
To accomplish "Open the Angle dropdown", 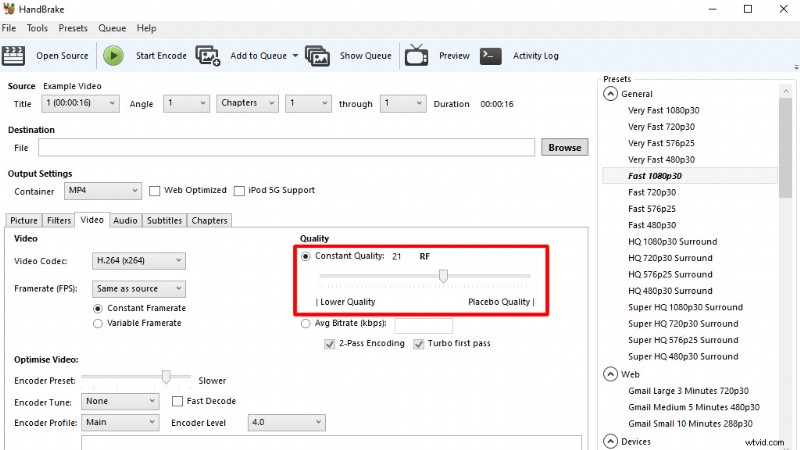I will click(x=186, y=103).
